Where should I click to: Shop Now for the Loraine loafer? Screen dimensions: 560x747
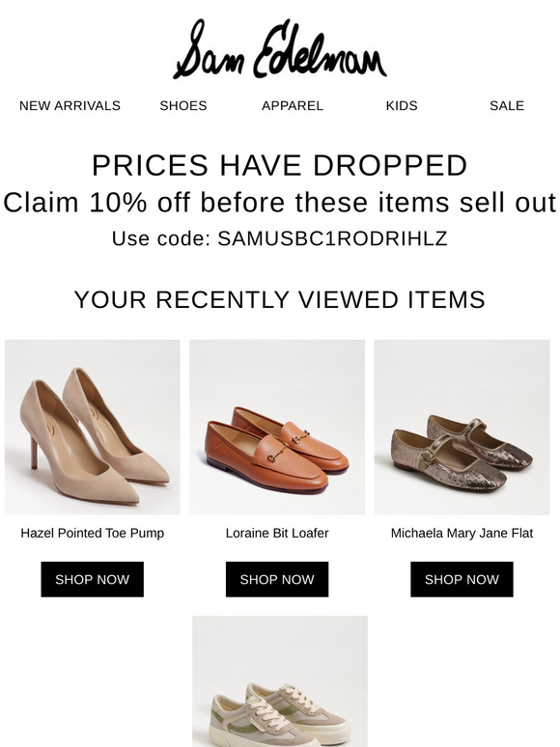(x=277, y=579)
